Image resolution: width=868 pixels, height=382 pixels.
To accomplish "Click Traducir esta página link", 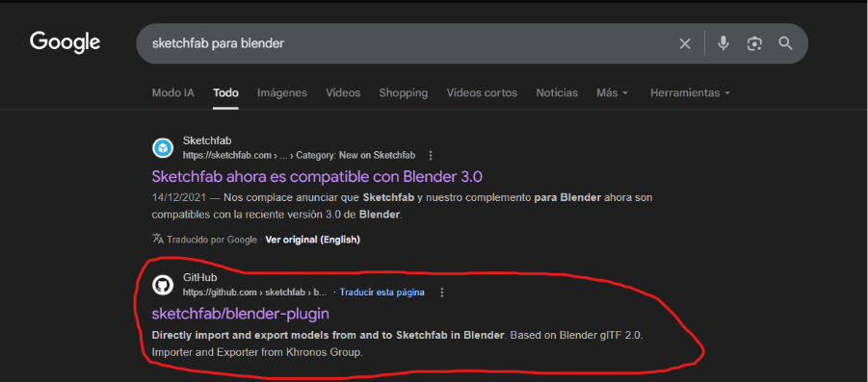I will 381,292.
